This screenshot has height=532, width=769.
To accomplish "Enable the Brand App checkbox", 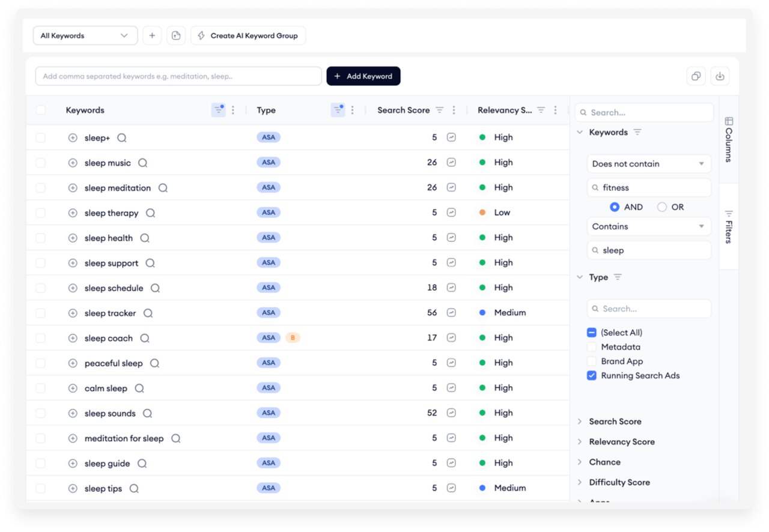I will tap(592, 361).
